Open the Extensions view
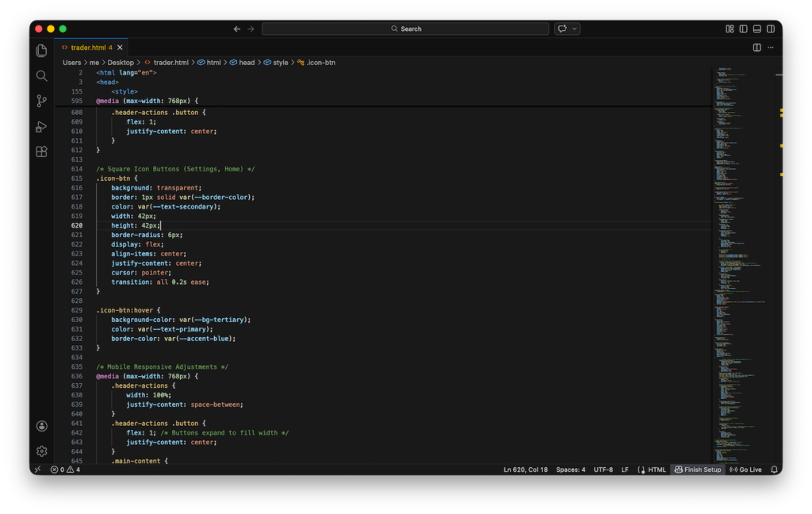The image size is (812, 514). pyautogui.click(x=42, y=152)
